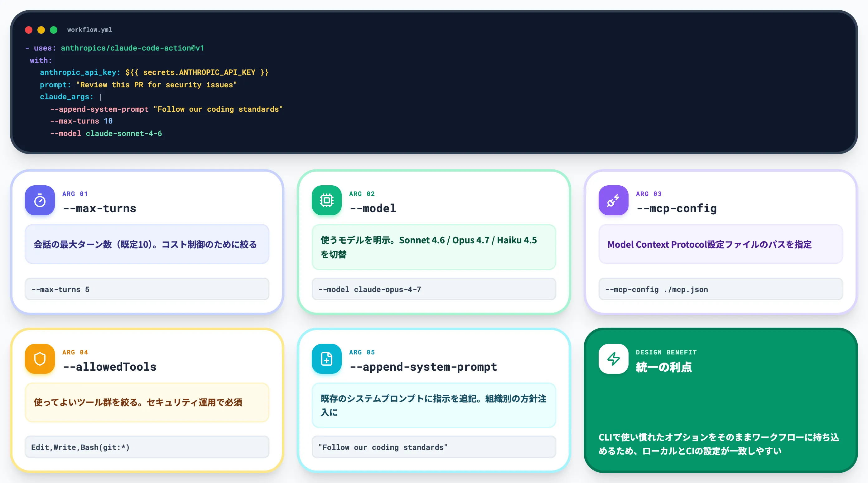Click the green dot in code window
The height and width of the screenshot is (483, 868).
point(54,30)
